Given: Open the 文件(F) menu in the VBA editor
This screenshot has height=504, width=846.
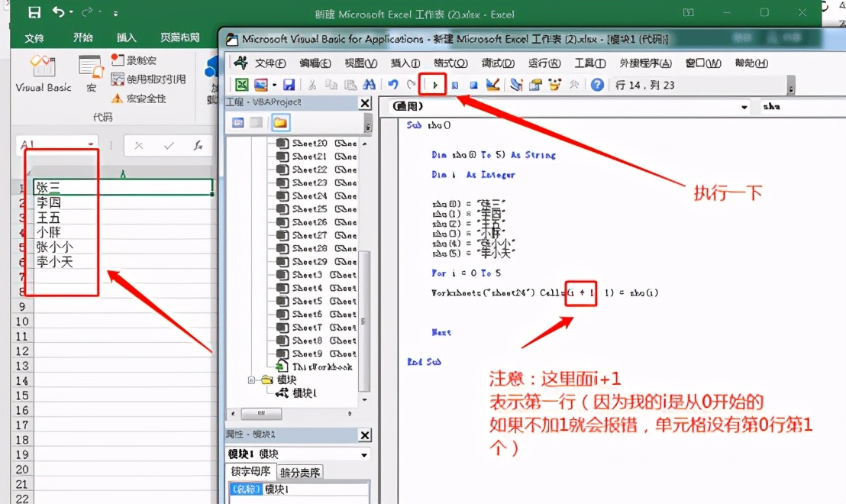Looking at the screenshot, I should (270, 63).
